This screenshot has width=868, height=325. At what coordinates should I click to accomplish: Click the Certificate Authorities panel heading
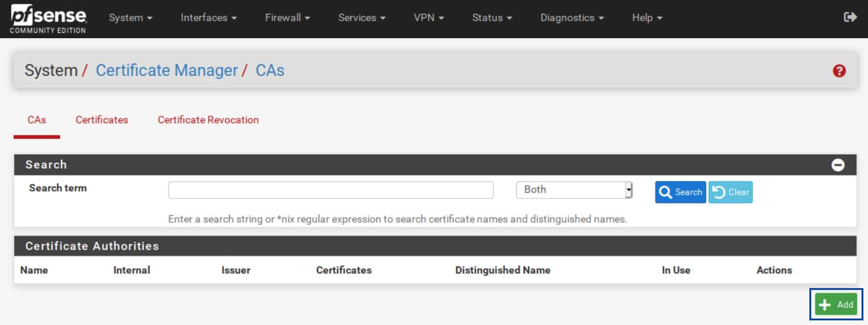tap(92, 246)
